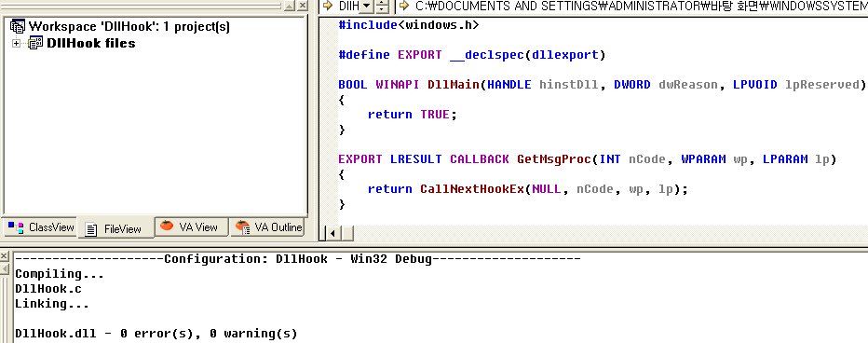868x343 pixels.
Task: Close the workspace panel with X button
Action: pyautogui.click(x=303, y=6)
